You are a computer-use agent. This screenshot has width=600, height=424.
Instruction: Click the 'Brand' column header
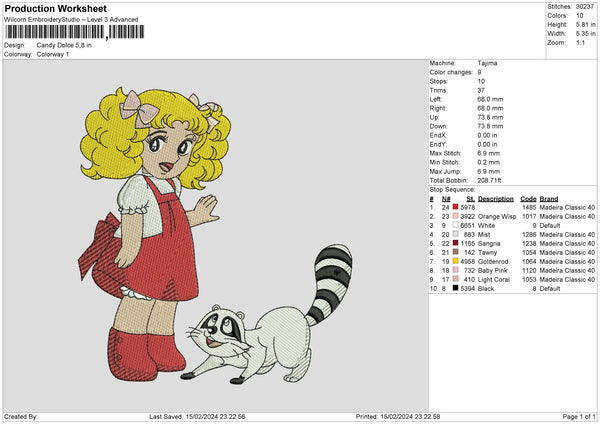[x=549, y=199]
